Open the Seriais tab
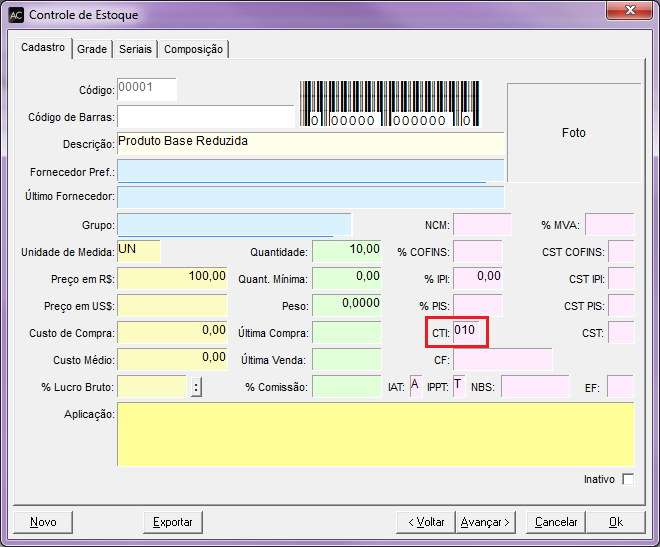660x547 pixels. click(x=135, y=49)
